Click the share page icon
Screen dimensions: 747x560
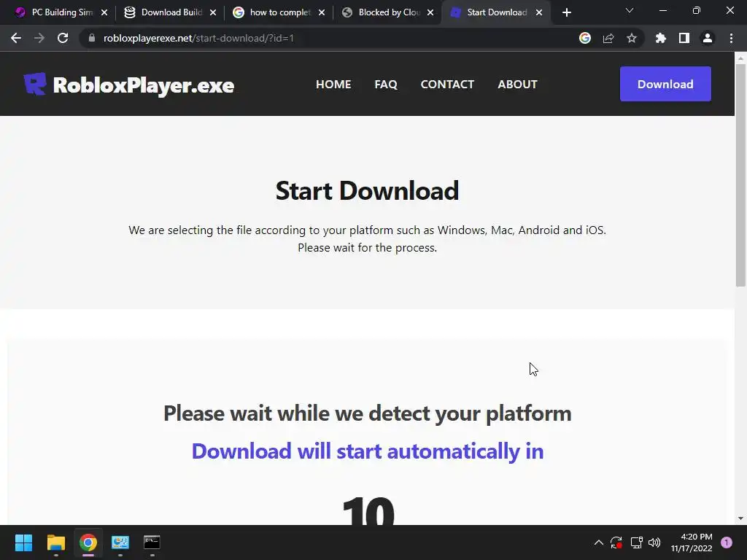click(608, 38)
